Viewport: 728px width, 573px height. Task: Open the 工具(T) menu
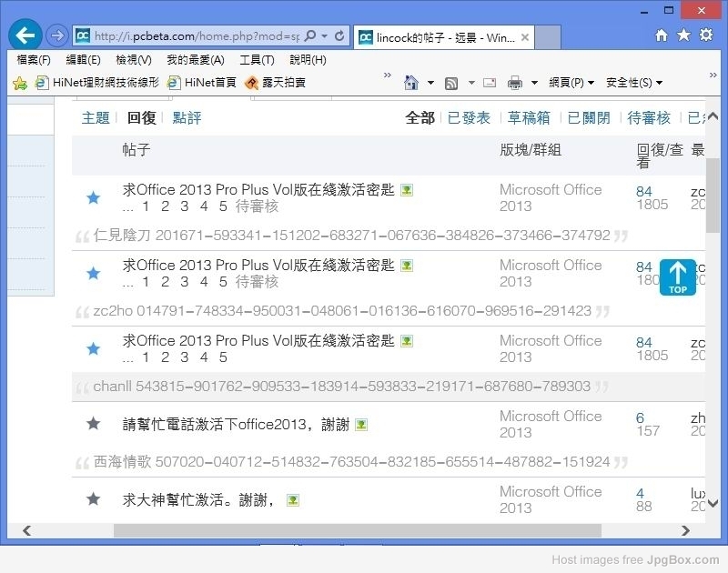(257, 60)
